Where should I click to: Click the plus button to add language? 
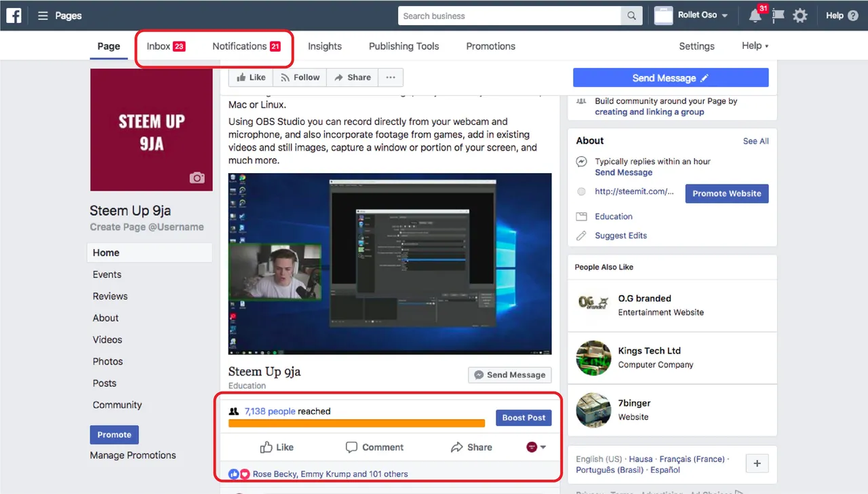coord(757,464)
